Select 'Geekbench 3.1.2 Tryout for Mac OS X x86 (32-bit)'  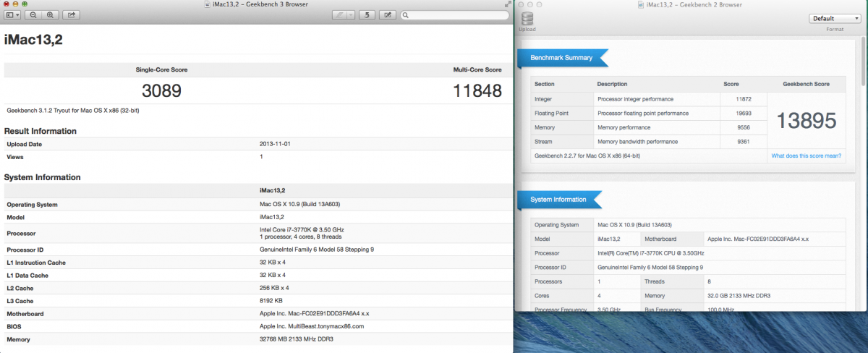pyautogui.click(x=73, y=111)
